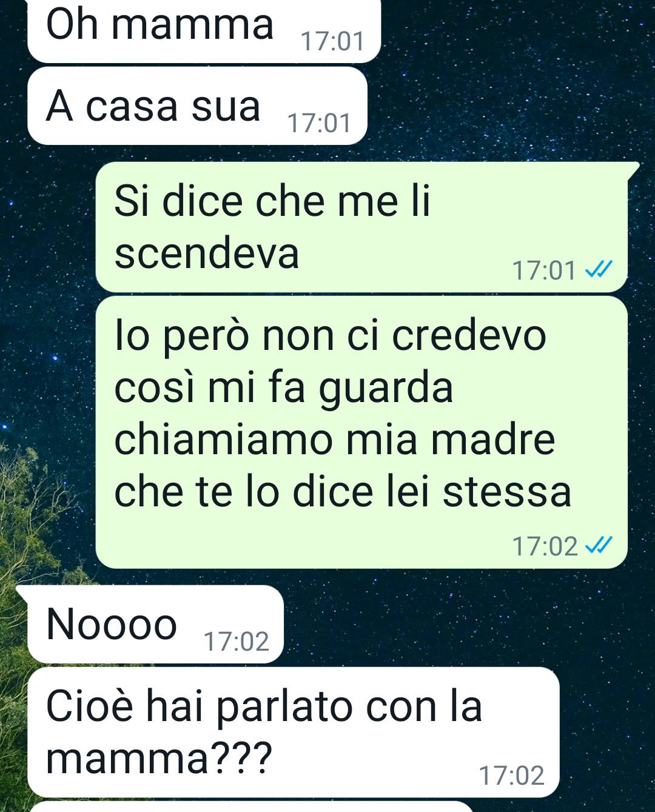Click the 17:02 timestamp below 'mamma???'
655x812 pixels.
tap(512, 775)
